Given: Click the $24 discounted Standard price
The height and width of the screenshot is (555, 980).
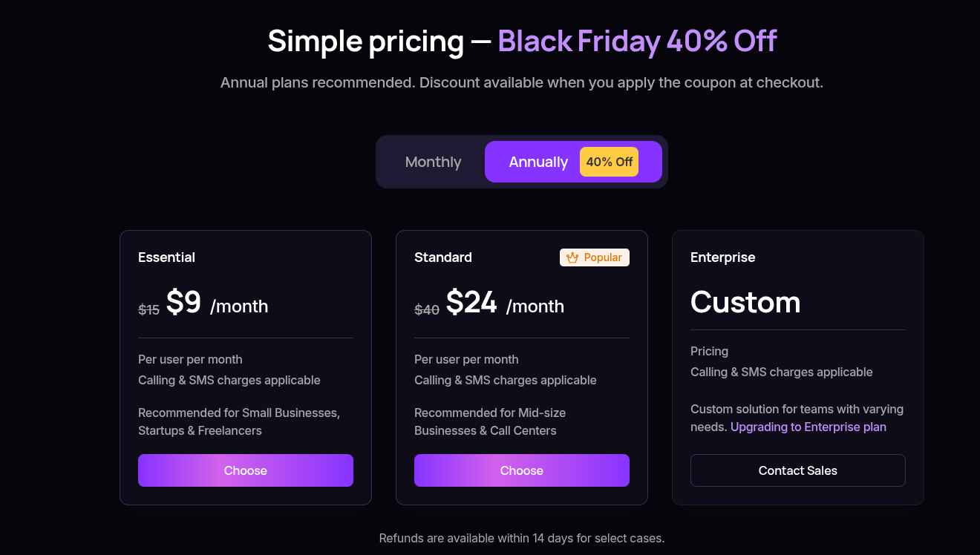Looking at the screenshot, I should (471, 302).
